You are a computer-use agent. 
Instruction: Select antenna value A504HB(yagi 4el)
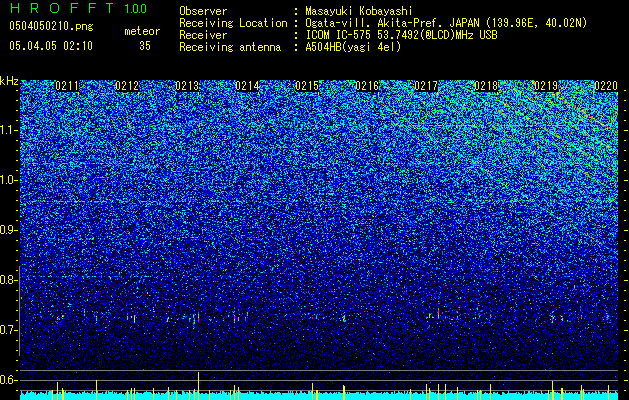coord(353,47)
